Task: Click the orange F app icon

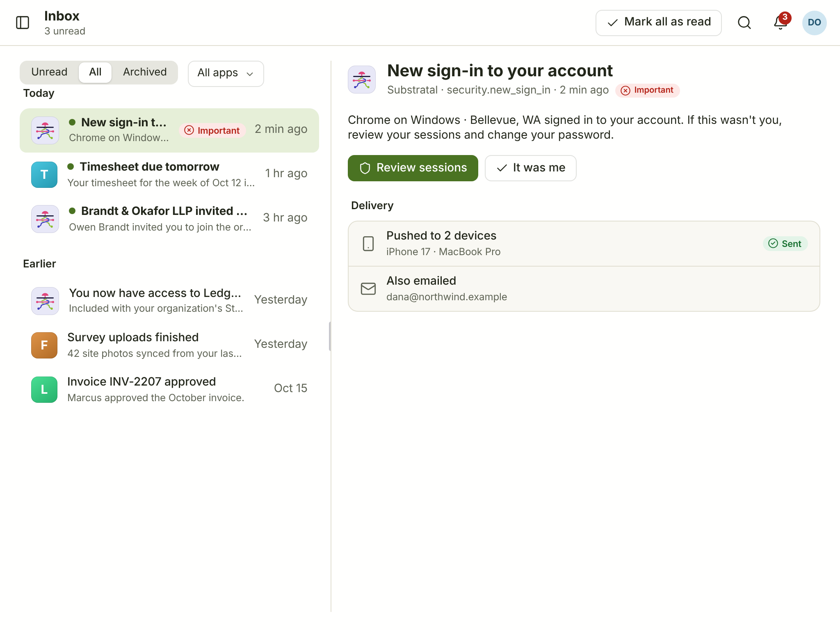Action: click(x=44, y=345)
